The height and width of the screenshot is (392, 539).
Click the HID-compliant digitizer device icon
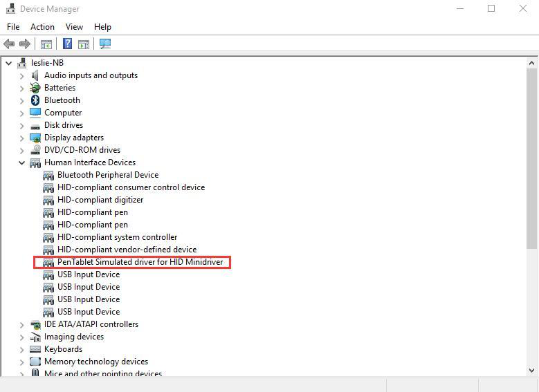coord(48,200)
